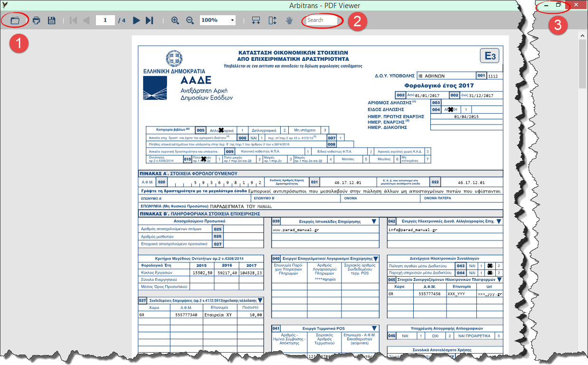This screenshot has width=588, height=365.
Task: Zoom in with the magnifier plus icon
Action: pyautogui.click(x=175, y=20)
